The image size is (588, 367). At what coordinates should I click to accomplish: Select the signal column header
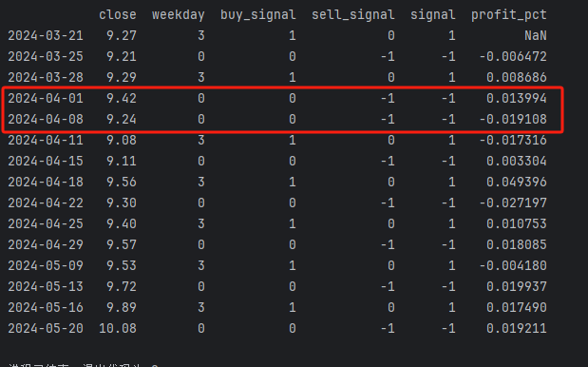point(433,15)
